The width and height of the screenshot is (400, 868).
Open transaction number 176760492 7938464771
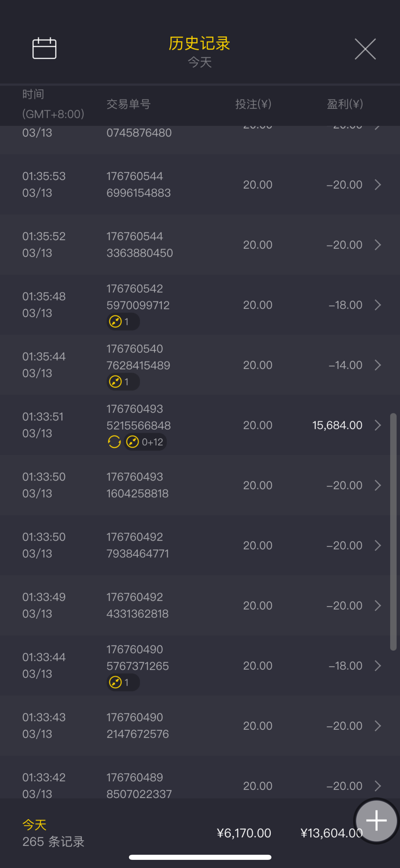click(137, 545)
